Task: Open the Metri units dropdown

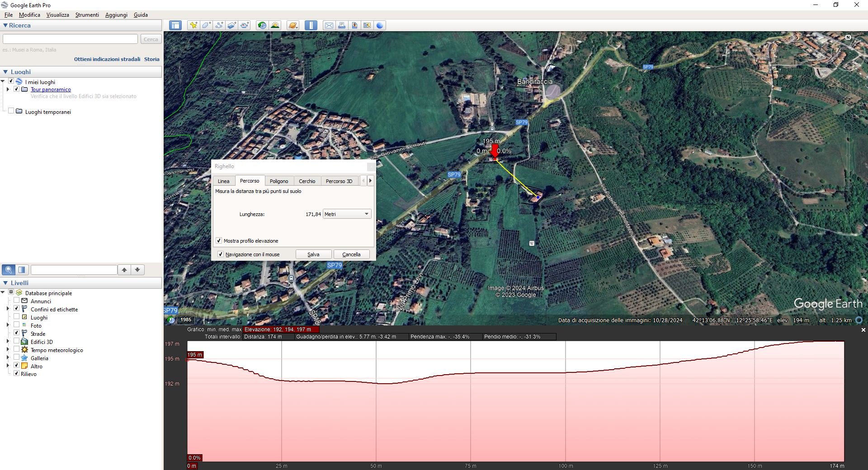Action: (x=347, y=214)
